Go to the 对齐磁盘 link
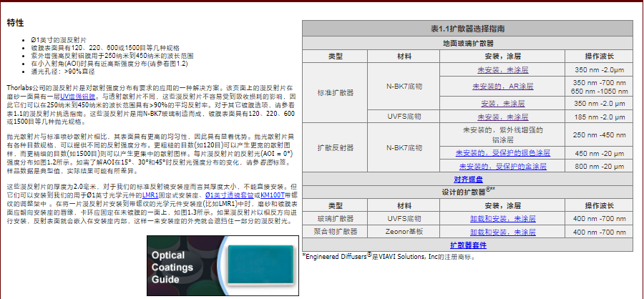This screenshot has width=644, height=299. [x=467, y=179]
